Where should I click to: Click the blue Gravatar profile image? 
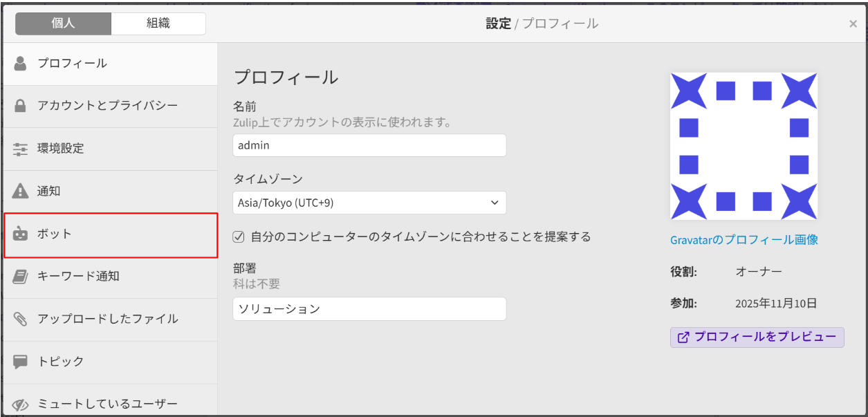[x=744, y=147]
